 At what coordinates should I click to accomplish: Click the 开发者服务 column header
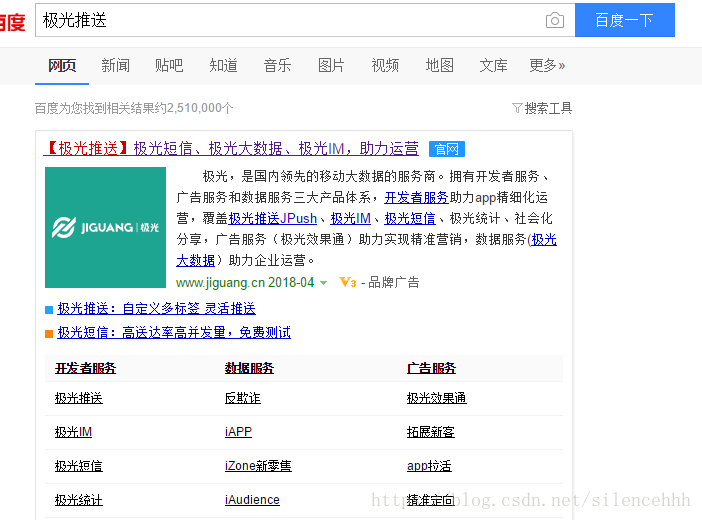point(86,368)
